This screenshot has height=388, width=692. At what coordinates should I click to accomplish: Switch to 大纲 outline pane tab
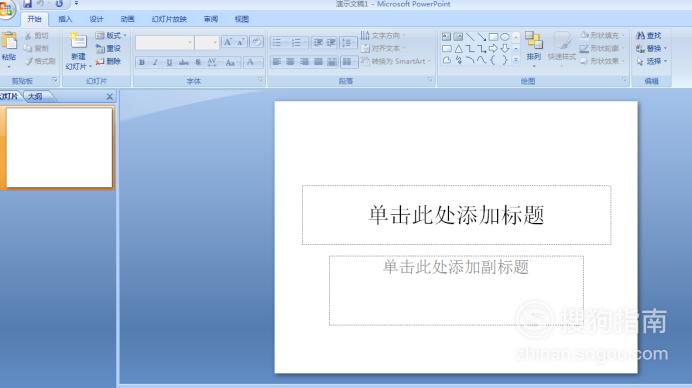35,96
